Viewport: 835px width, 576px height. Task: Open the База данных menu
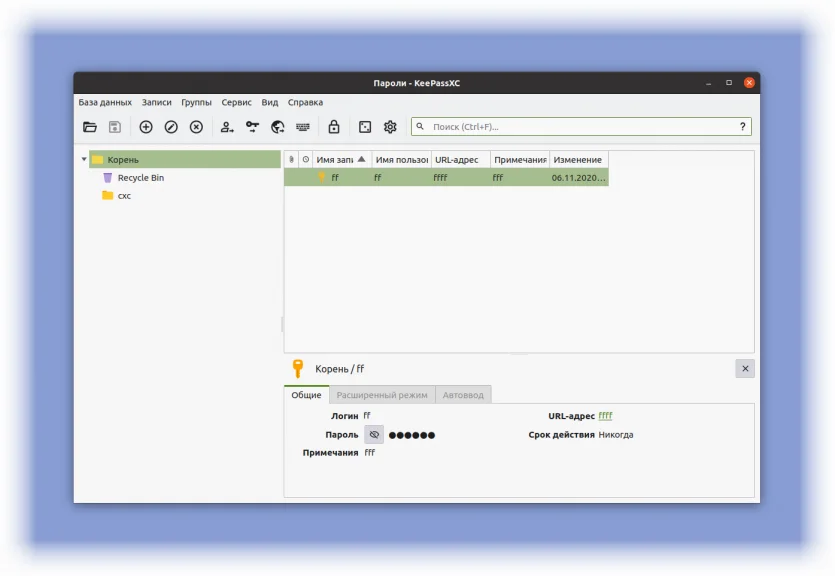tap(105, 102)
